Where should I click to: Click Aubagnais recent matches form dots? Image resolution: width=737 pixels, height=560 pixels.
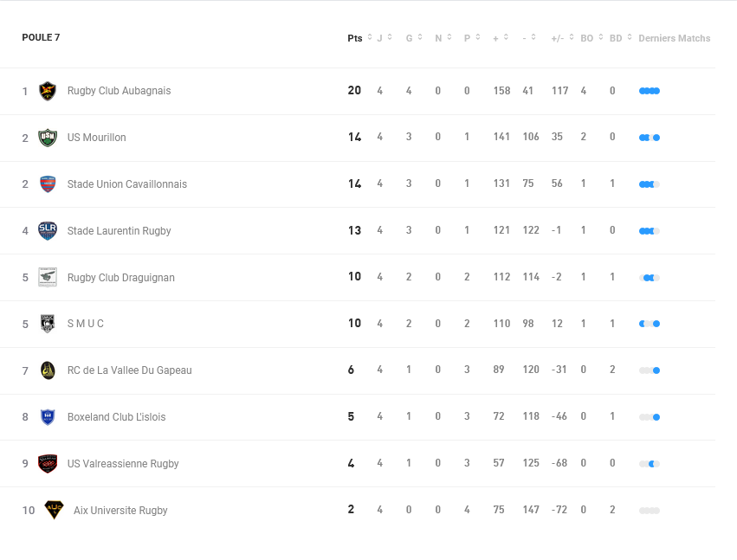coord(650,91)
